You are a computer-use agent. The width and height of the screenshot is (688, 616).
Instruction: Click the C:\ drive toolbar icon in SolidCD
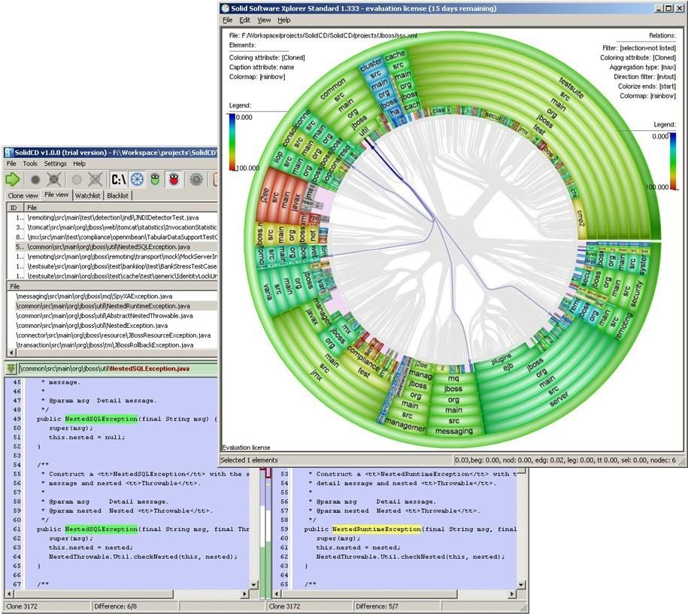pyautogui.click(x=120, y=178)
